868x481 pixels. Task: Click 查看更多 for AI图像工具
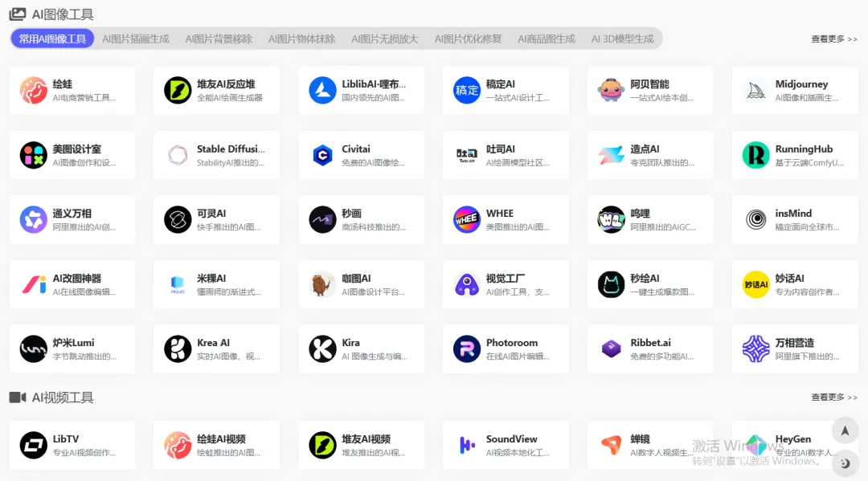[834, 39]
